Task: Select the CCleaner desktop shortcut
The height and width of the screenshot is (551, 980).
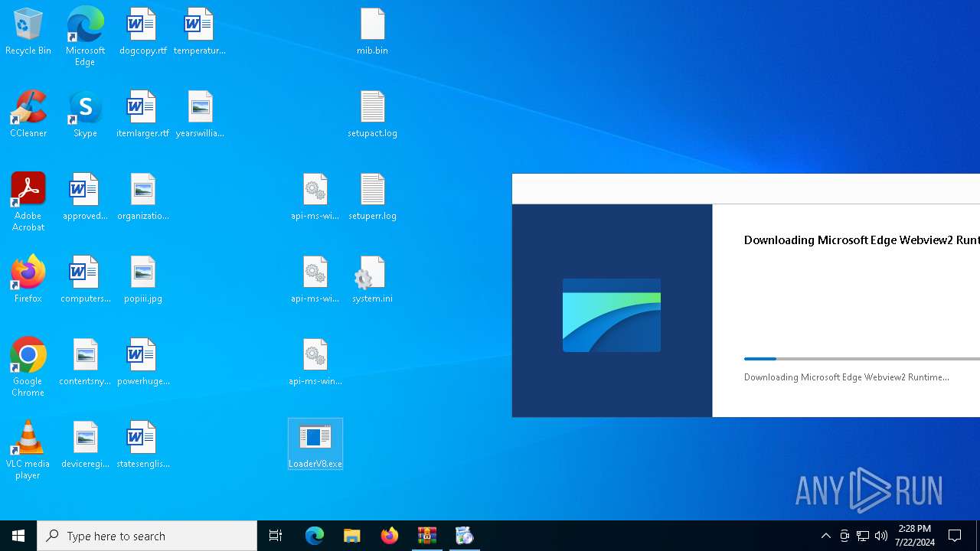Action: pyautogui.click(x=28, y=115)
